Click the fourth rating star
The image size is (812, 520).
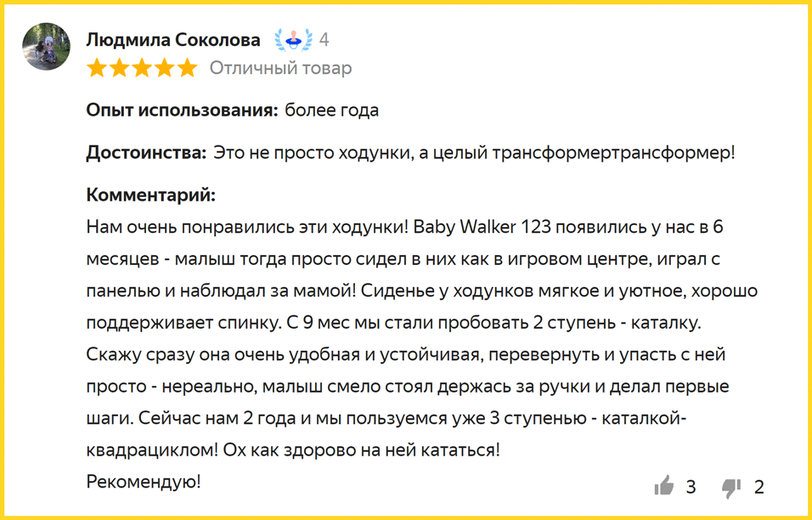pyautogui.click(x=164, y=68)
